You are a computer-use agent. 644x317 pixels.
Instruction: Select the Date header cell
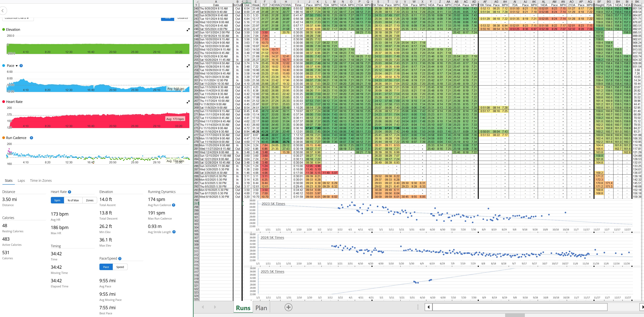point(216,5)
